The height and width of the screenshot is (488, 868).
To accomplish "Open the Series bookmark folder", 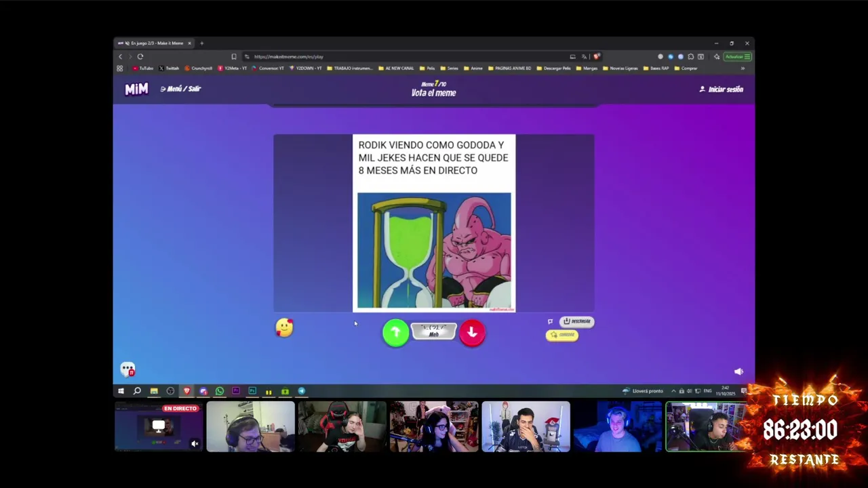I will (450, 68).
